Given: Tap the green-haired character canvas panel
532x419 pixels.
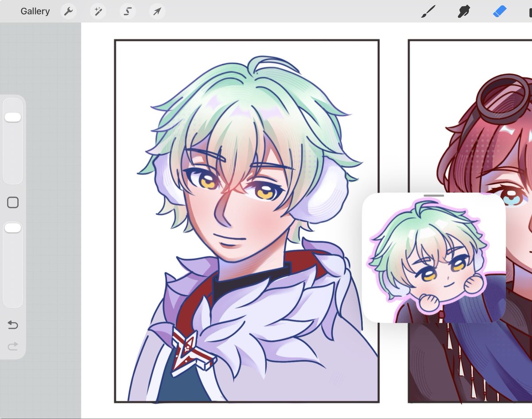Looking at the screenshot, I should pos(247,221).
